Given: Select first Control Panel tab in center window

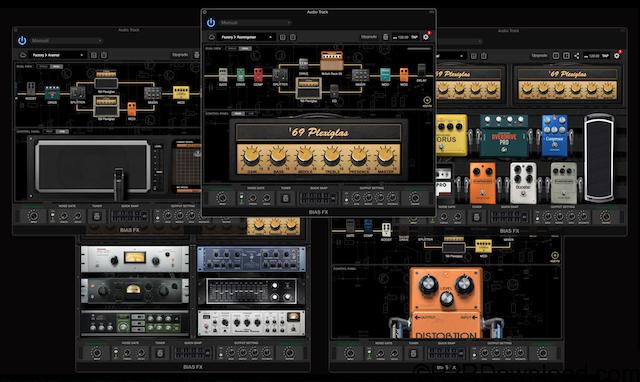Looking at the screenshot, I should (x=238, y=113).
